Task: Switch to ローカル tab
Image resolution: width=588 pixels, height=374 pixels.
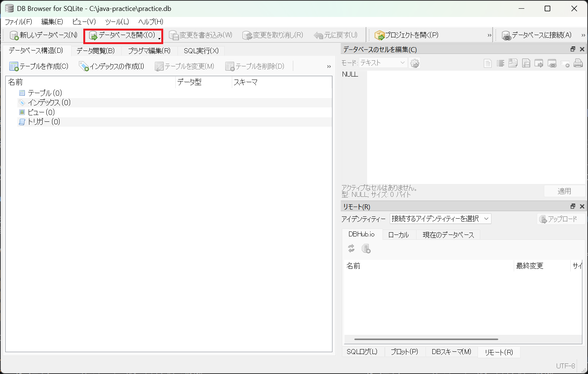Action: click(399, 235)
